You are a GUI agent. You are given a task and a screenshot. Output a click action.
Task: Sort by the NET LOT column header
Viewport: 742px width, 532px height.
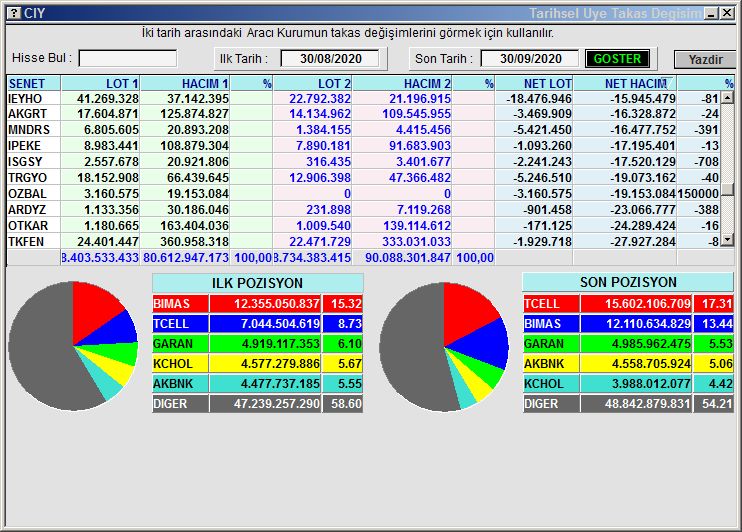pos(534,83)
